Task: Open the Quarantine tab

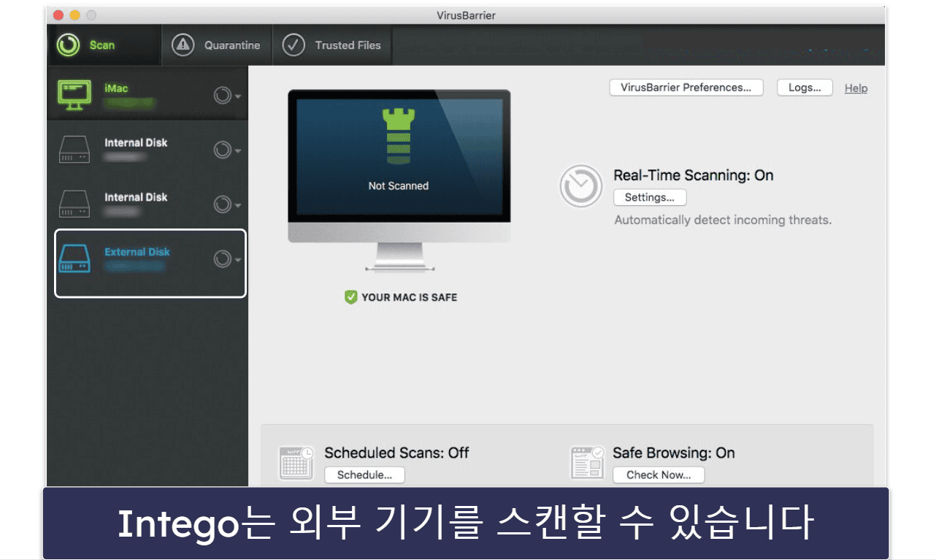Action: pyautogui.click(x=216, y=45)
